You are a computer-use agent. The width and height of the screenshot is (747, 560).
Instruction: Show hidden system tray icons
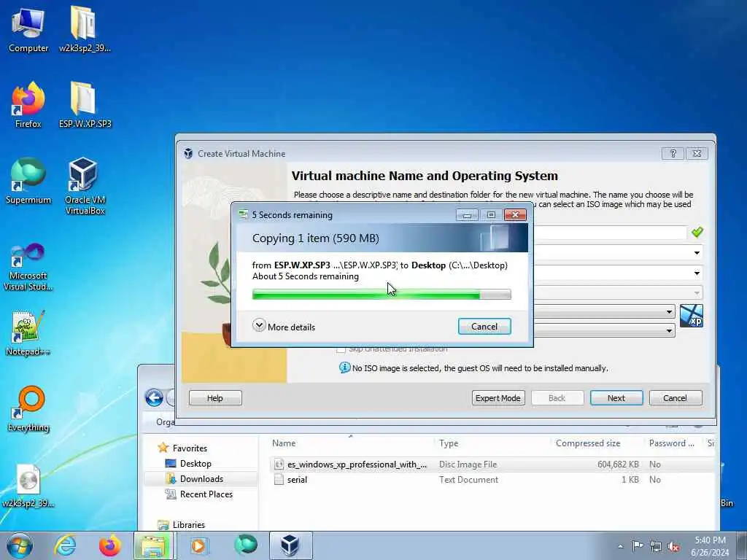pyautogui.click(x=620, y=546)
